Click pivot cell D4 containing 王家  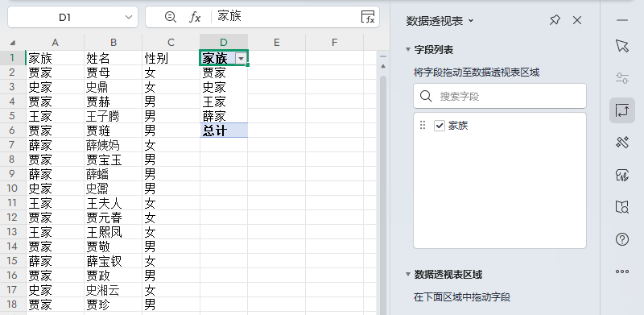click(224, 102)
